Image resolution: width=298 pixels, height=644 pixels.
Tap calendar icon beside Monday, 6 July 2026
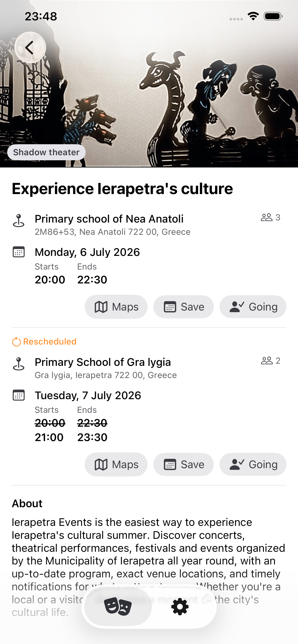coord(18,252)
